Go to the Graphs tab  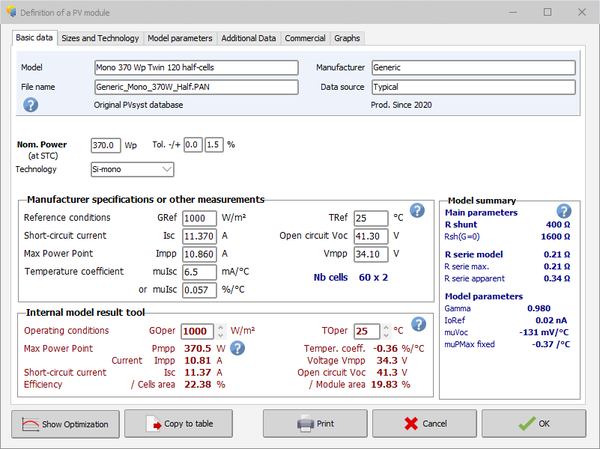(347, 38)
